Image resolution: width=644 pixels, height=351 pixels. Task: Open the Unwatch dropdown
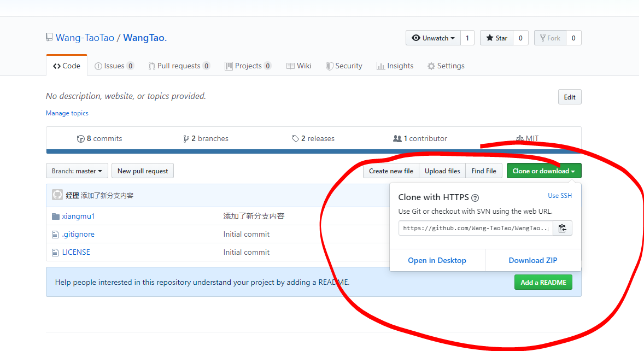tap(434, 38)
